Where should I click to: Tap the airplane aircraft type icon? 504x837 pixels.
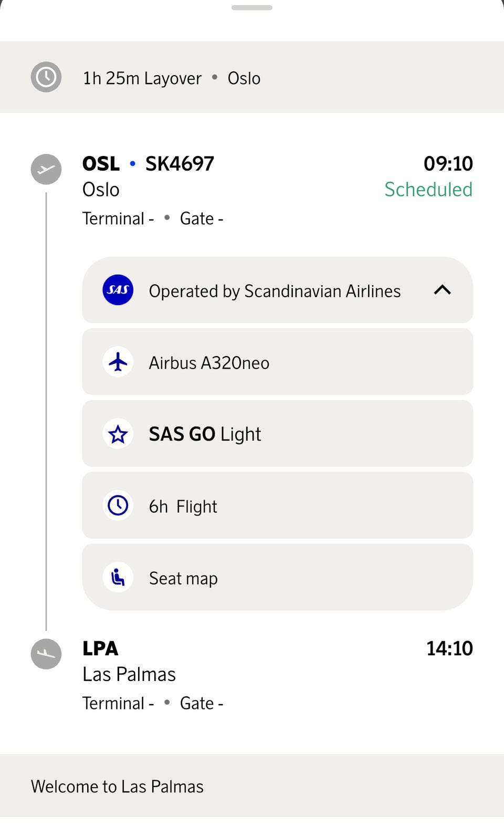point(118,362)
